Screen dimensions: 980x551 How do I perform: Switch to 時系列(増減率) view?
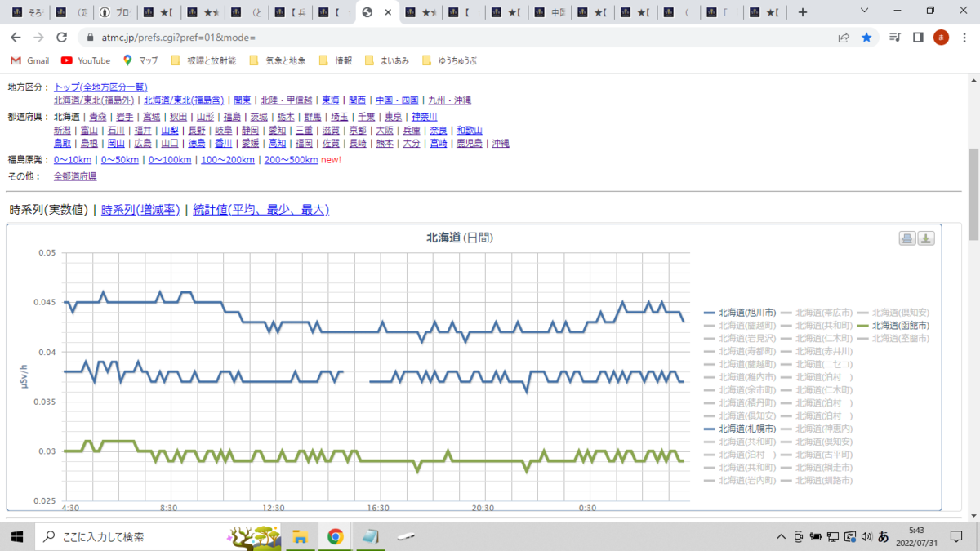(x=140, y=210)
